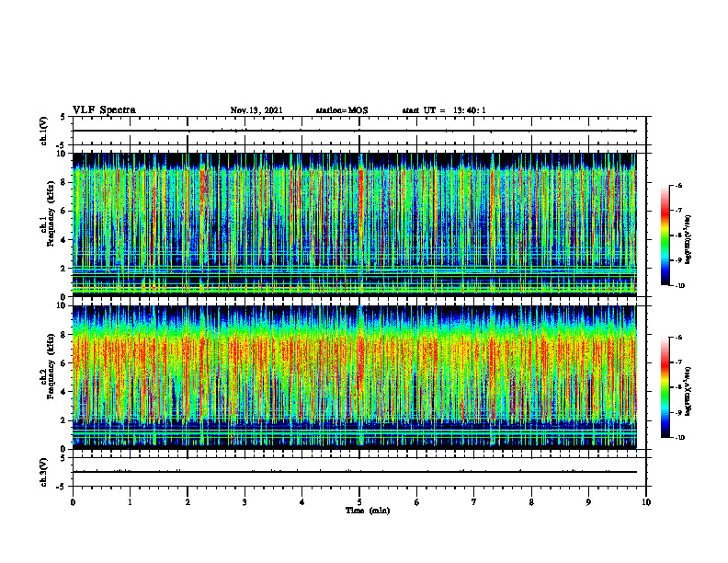
Task: Click time tick label "7" on bottom axis
Action: (x=474, y=502)
